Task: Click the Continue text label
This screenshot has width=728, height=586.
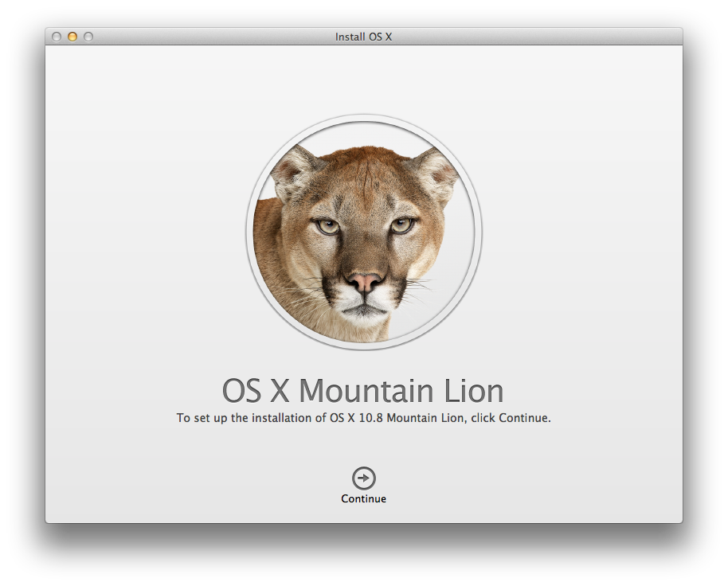Action: (x=363, y=499)
